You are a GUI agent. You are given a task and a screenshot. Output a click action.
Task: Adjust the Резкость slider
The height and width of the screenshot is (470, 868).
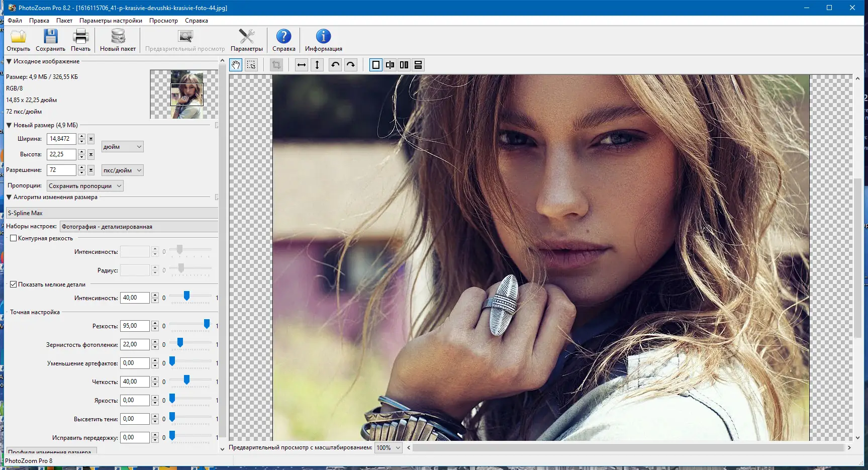(207, 325)
